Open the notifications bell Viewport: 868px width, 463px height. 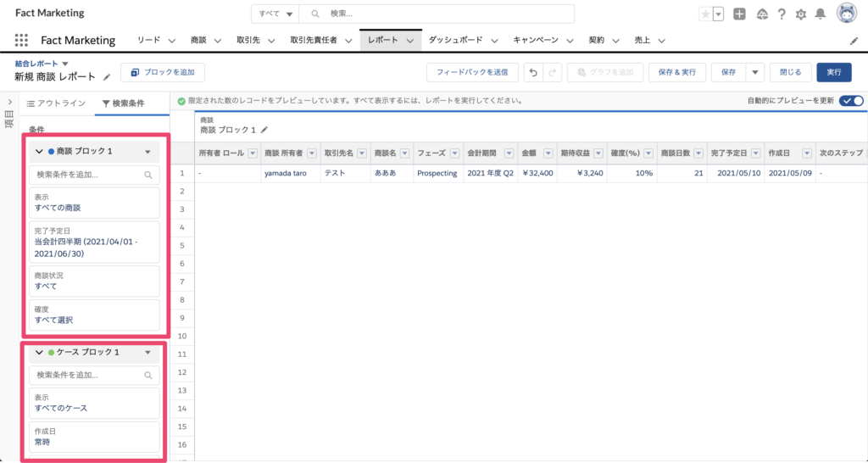821,14
